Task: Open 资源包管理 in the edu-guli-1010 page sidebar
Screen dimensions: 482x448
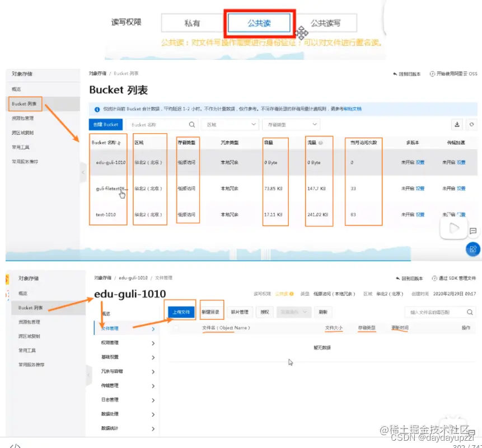Action: [x=29, y=322]
